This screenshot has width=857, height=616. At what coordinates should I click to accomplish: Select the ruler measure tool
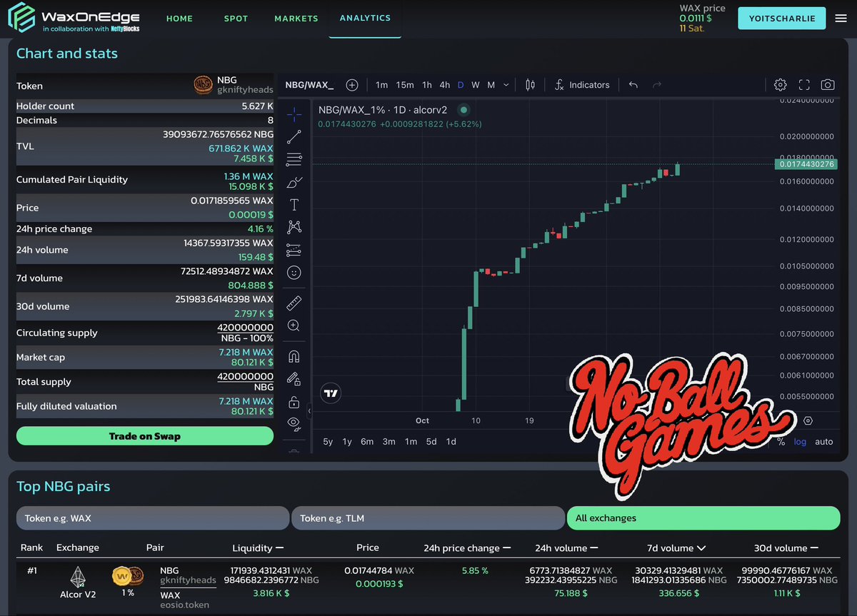pyautogui.click(x=294, y=303)
